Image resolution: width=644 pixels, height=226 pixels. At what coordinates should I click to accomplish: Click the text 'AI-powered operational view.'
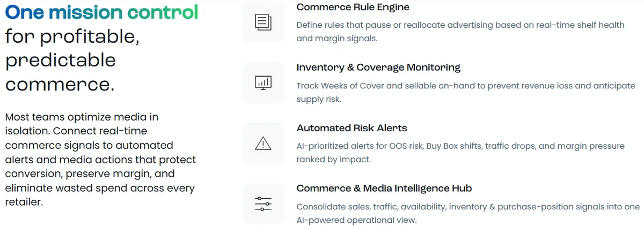pos(356,220)
